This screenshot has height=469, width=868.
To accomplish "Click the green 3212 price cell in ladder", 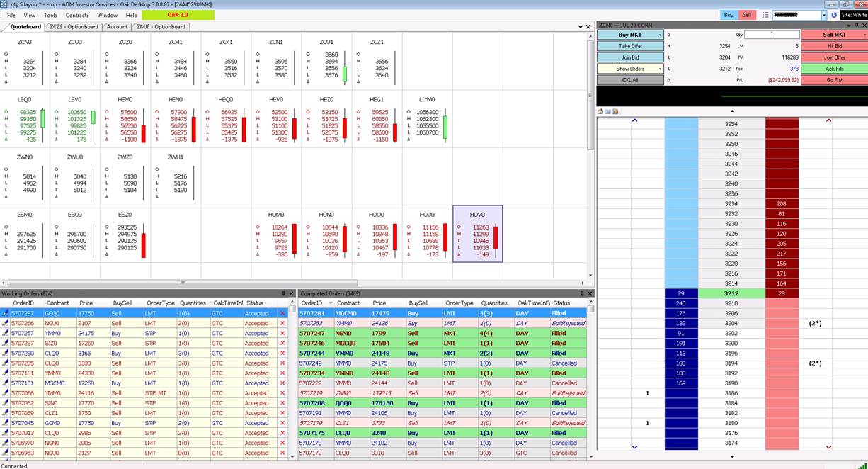I will [731, 293].
